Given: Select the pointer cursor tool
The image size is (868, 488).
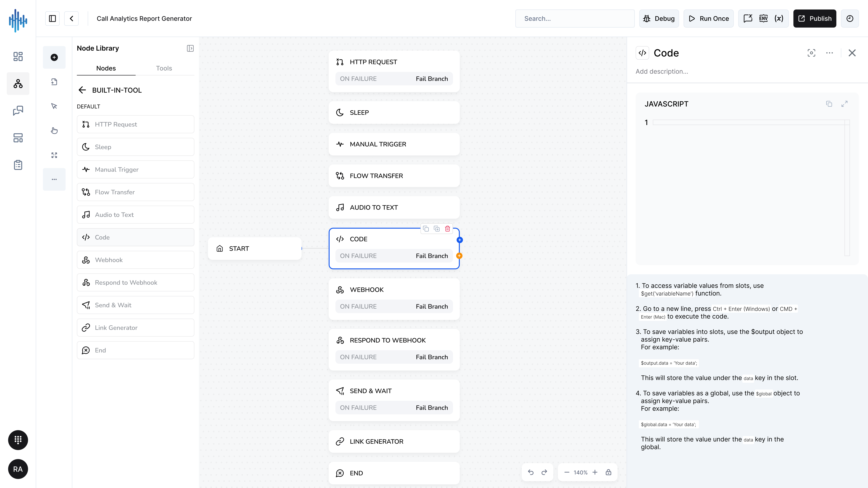Looking at the screenshot, I should [x=54, y=106].
